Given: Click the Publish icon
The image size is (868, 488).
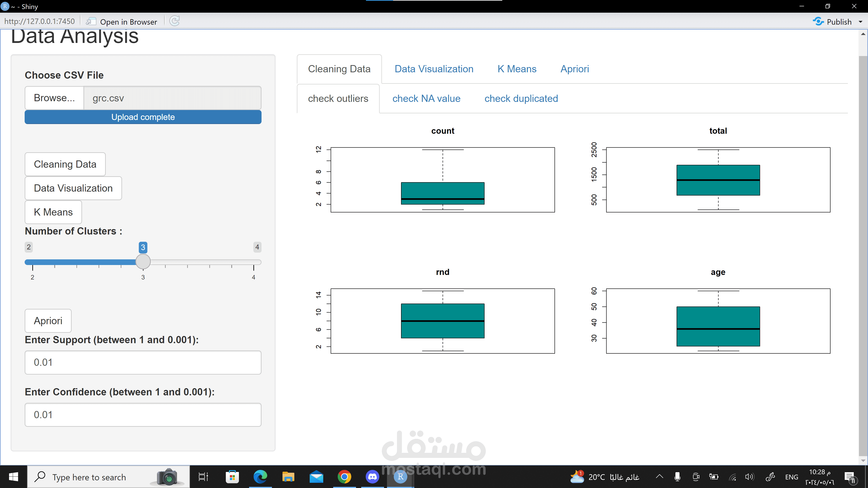Looking at the screenshot, I should 818,21.
